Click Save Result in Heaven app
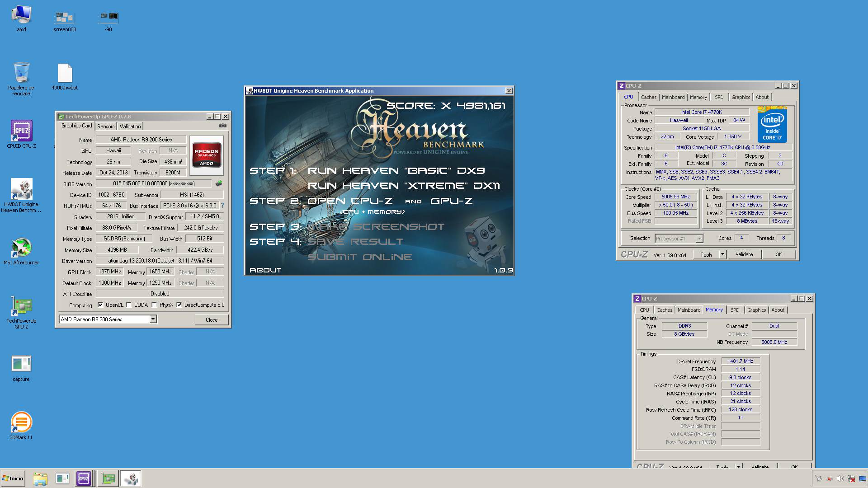The height and width of the screenshot is (488, 868). tap(355, 242)
